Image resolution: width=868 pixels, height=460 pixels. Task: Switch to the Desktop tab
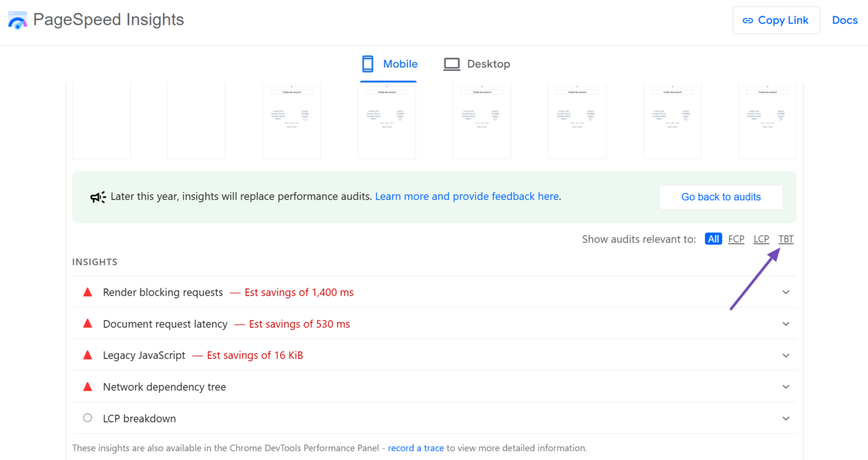click(477, 64)
